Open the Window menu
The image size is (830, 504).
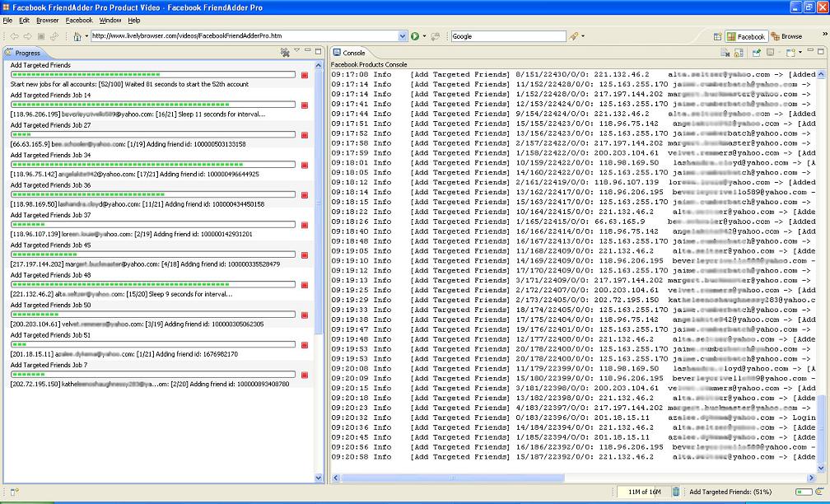(x=110, y=21)
